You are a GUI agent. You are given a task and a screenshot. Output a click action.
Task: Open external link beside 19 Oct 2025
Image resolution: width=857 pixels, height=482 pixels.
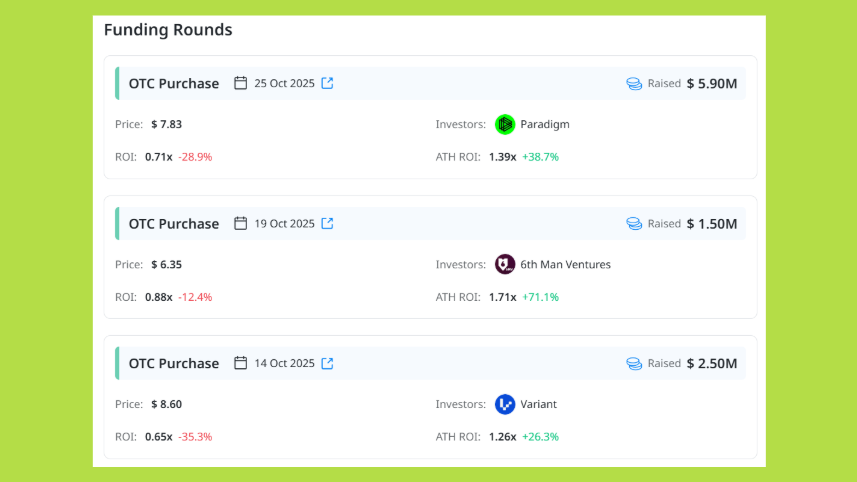tap(327, 223)
